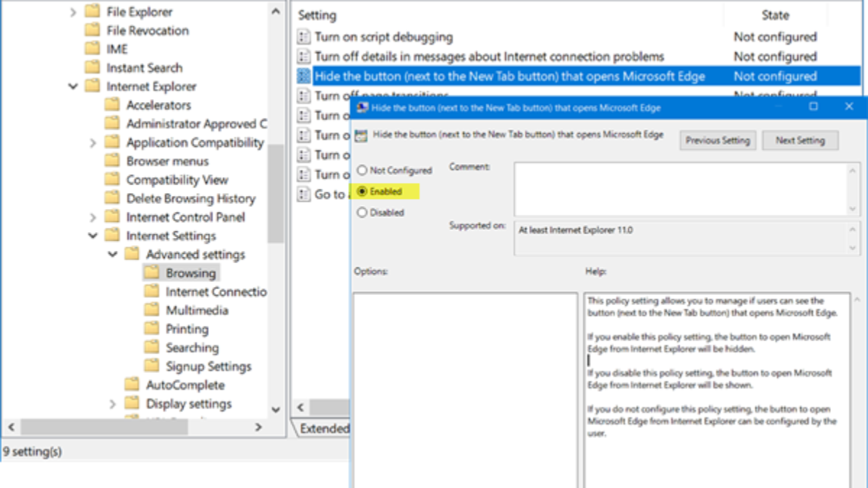Select the highlighted 'Hide the button' list row text
This screenshot has height=488, width=868.
510,76
